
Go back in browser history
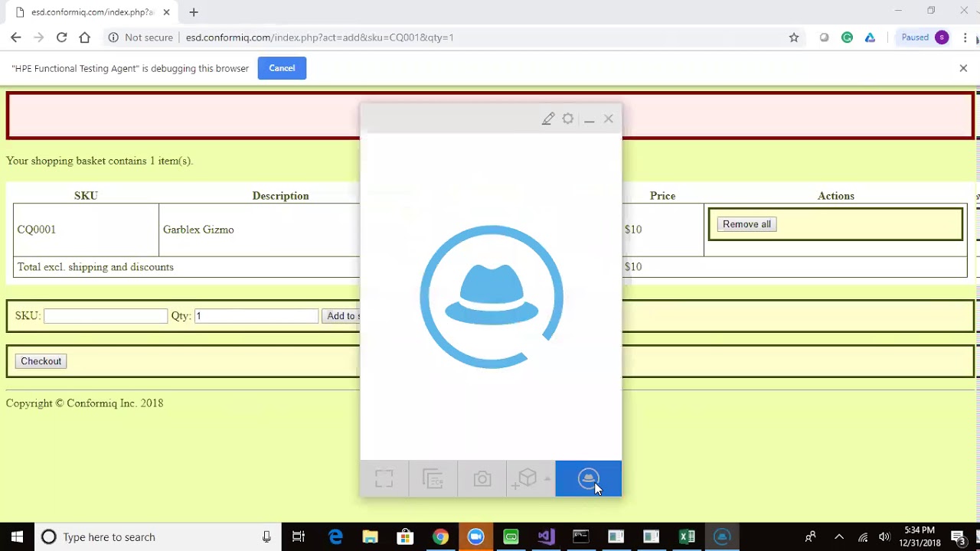pos(16,37)
